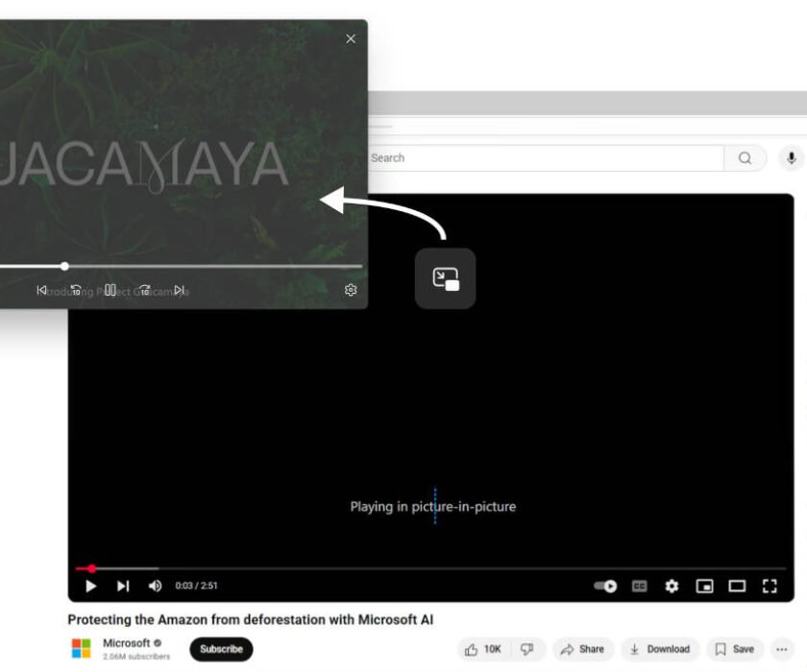Image resolution: width=807 pixels, height=672 pixels.
Task: Open settings gear in picture-in-picture window
Action: (x=351, y=290)
